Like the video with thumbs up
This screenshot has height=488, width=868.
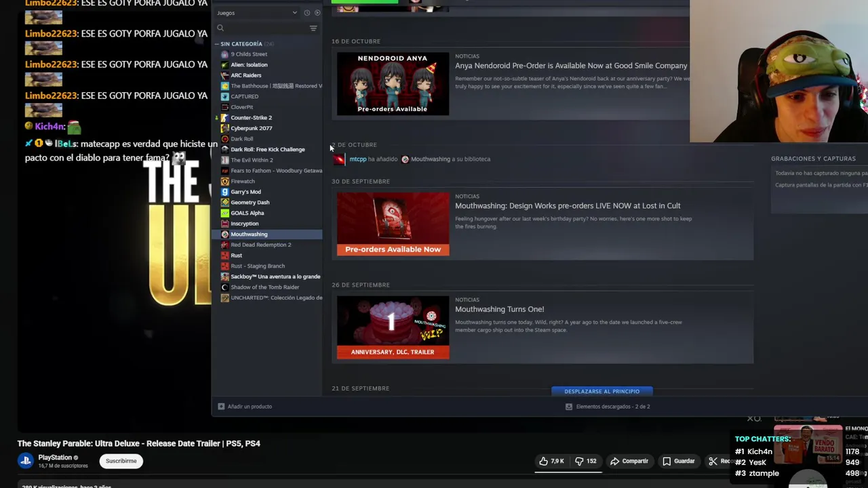click(552, 461)
